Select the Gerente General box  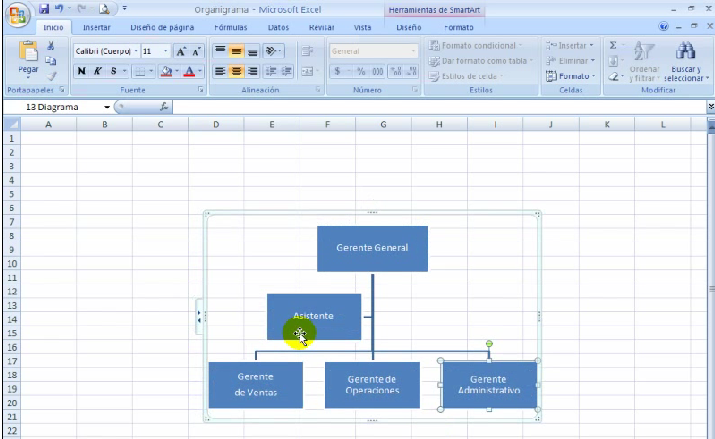372,248
